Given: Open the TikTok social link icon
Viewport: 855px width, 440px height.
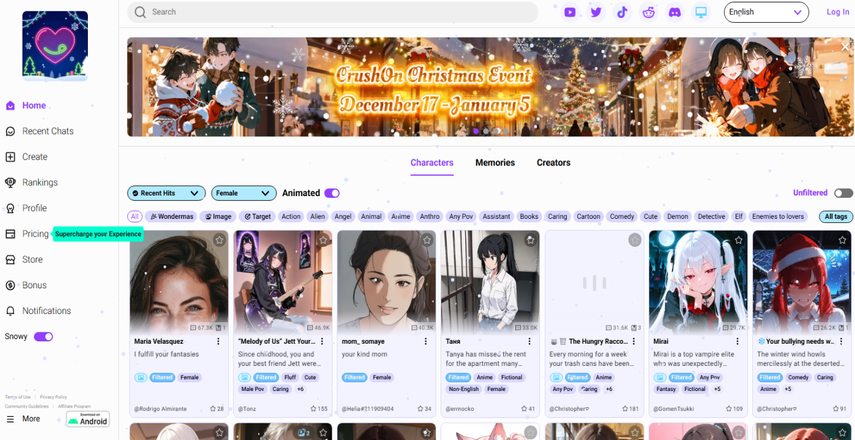Looking at the screenshot, I should tap(622, 12).
